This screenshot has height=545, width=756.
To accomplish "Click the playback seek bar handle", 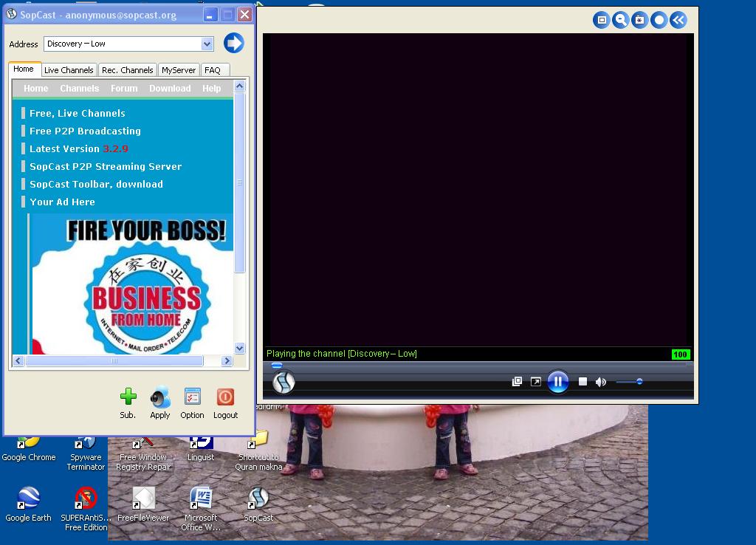I will pos(277,365).
